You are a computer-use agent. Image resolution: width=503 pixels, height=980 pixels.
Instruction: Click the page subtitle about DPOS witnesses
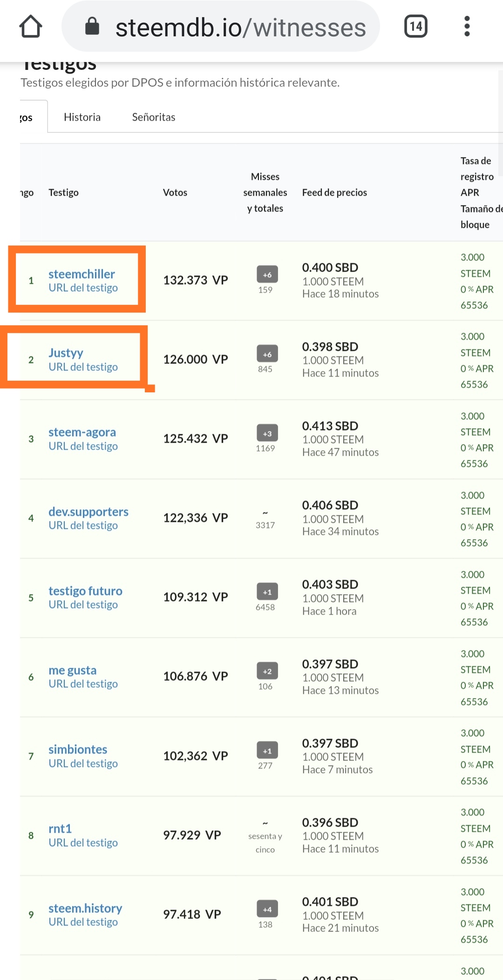[180, 82]
